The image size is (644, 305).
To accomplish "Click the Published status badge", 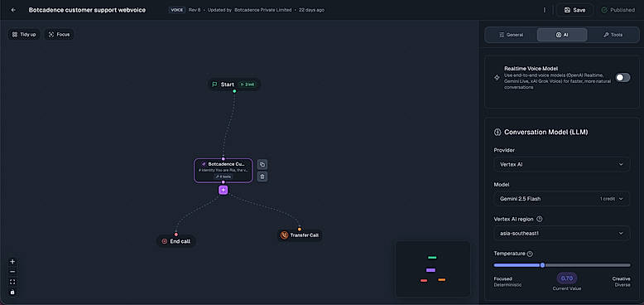I will click(618, 10).
